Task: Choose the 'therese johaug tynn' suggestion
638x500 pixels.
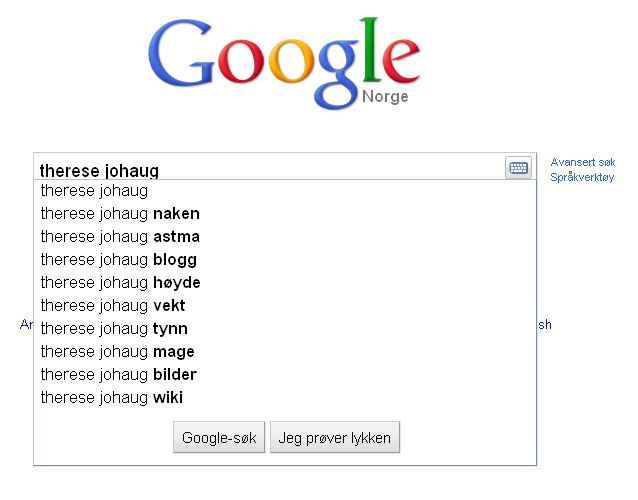Action: pyautogui.click(x=285, y=328)
